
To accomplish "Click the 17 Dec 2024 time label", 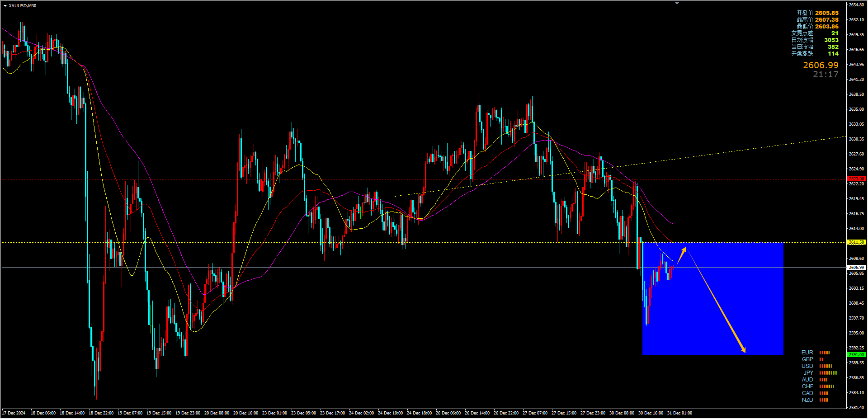I will point(14,413).
